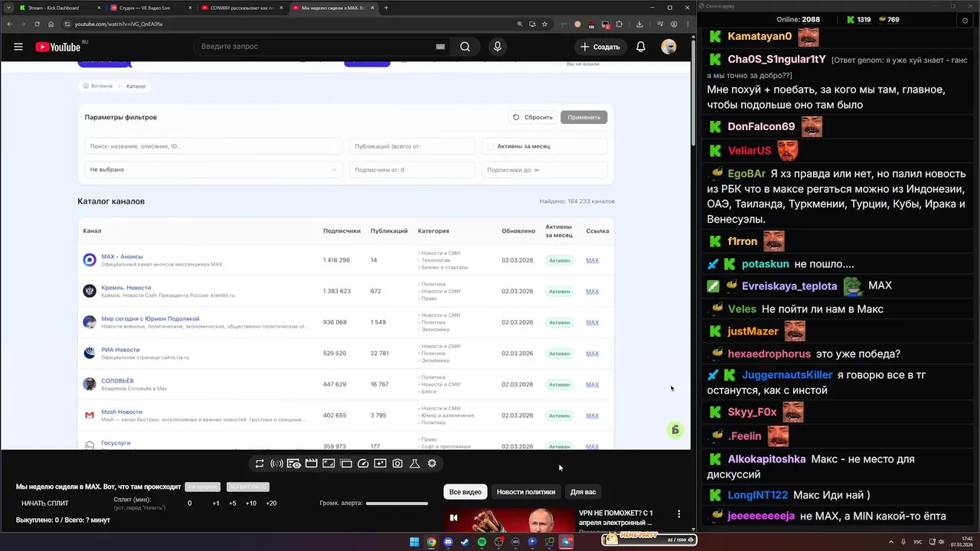Go to the browser home page icon
Screen dimensions: 980x551
(x=51, y=24)
